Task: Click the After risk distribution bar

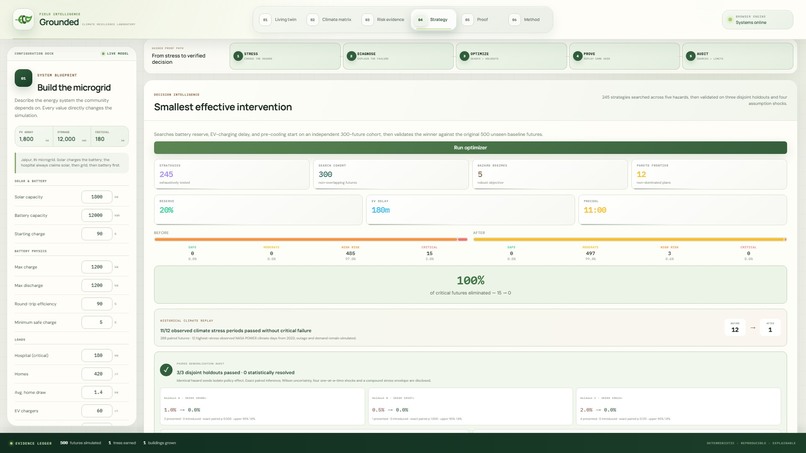Action: click(630, 239)
